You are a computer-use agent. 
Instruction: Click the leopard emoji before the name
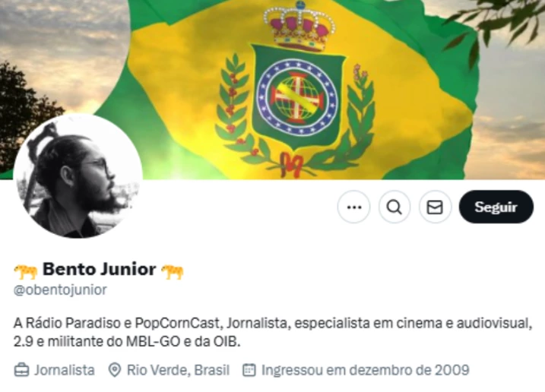26,271
